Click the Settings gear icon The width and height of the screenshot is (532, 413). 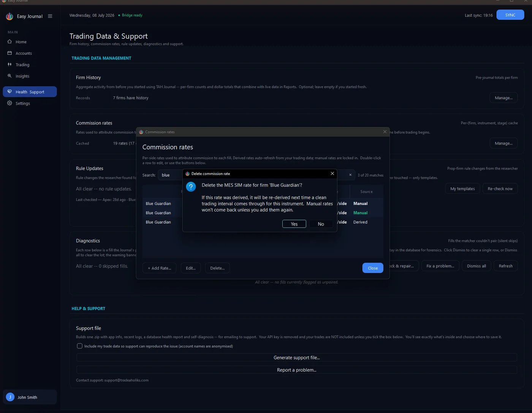[x=9, y=103]
